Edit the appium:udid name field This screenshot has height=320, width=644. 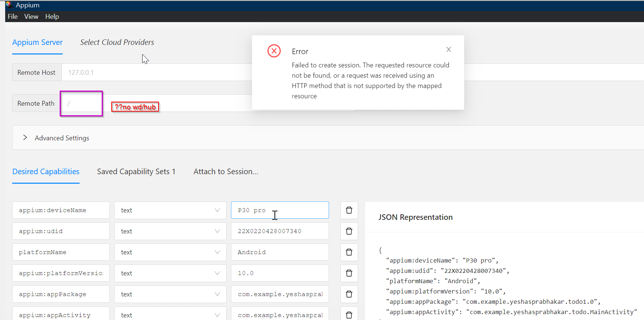[61, 231]
